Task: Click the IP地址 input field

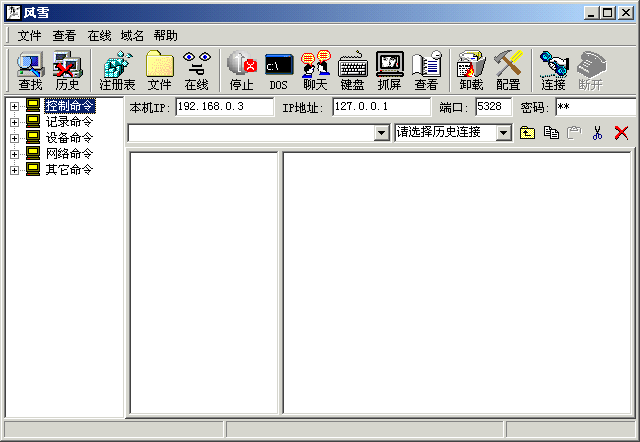Action: coord(382,107)
